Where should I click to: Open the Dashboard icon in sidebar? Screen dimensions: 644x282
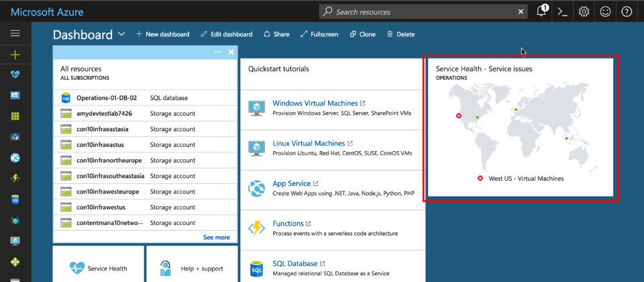click(x=15, y=95)
